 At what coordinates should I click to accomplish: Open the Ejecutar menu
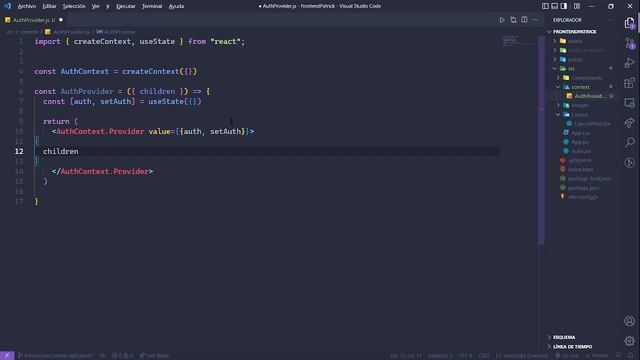(126, 6)
